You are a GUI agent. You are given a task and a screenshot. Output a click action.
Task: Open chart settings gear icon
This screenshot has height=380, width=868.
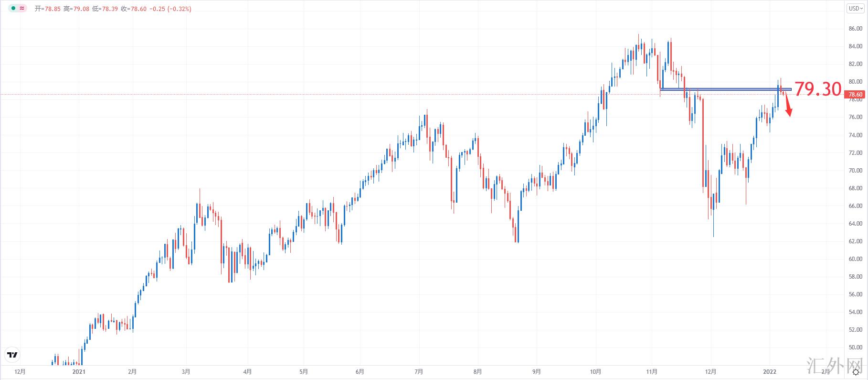point(857,372)
